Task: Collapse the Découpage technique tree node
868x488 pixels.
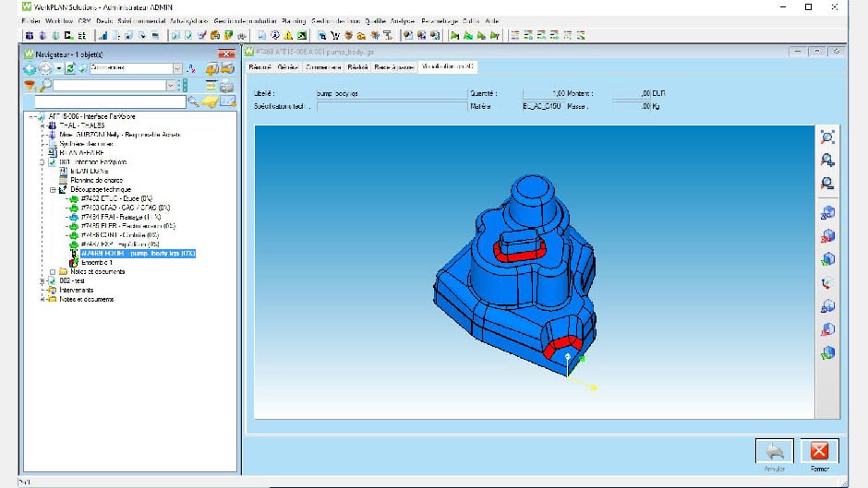Action: tap(53, 189)
